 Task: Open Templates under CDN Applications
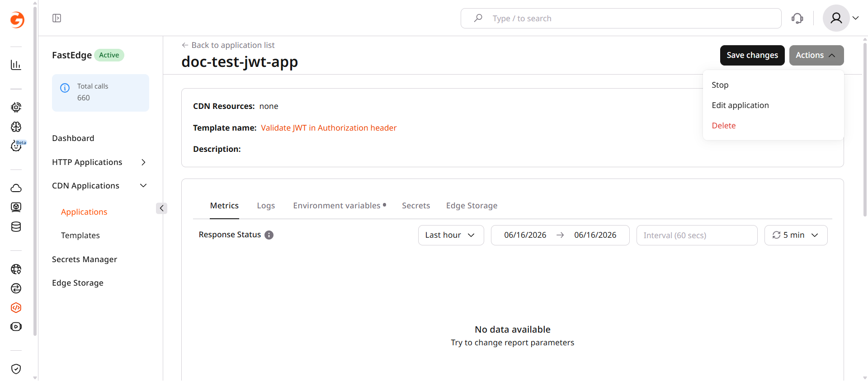point(80,235)
